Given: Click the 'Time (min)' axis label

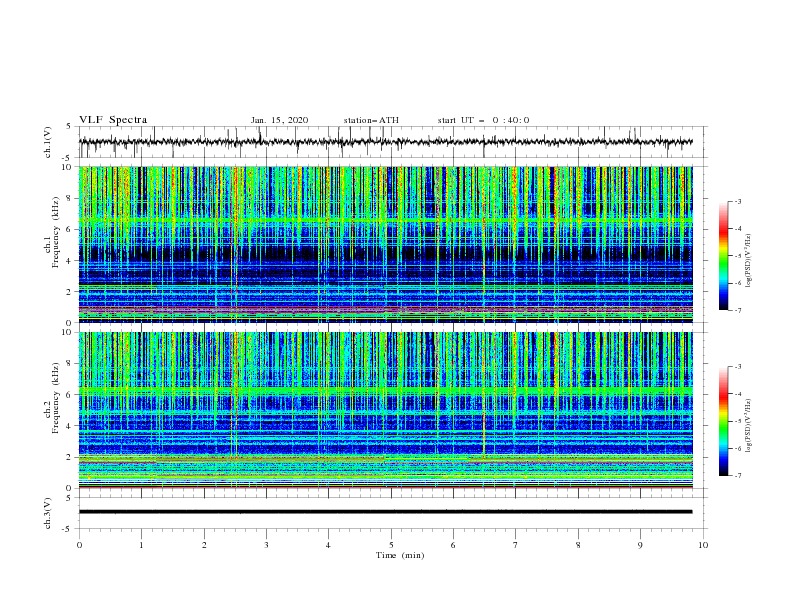Looking at the screenshot, I should click(x=400, y=555).
